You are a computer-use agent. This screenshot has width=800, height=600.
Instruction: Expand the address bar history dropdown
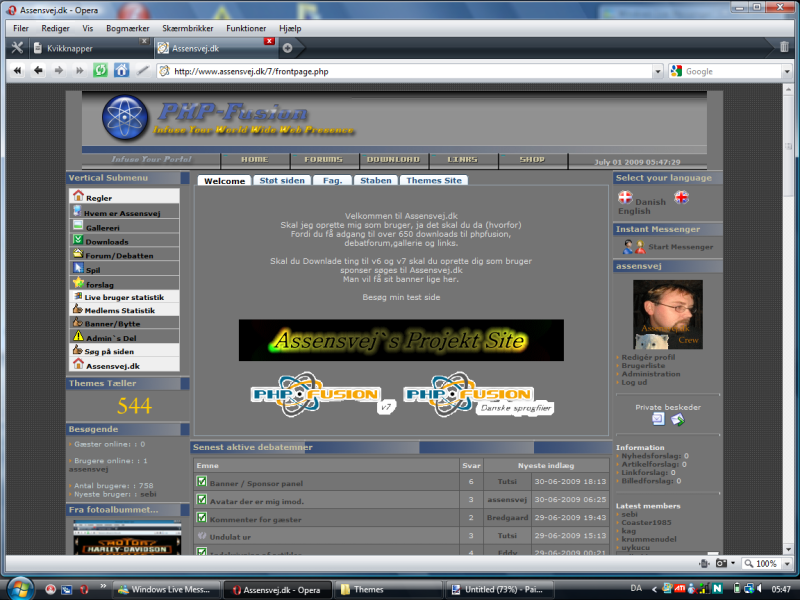point(658,71)
